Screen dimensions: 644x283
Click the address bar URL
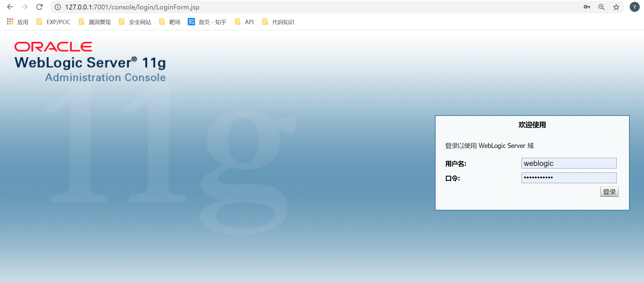coord(132,7)
